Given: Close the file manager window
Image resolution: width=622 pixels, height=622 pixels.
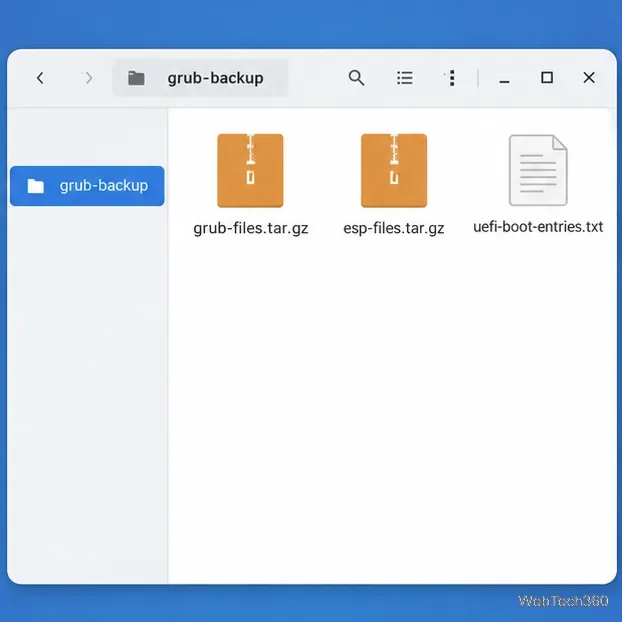Looking at the screenshot, I should tap(589, 77).
